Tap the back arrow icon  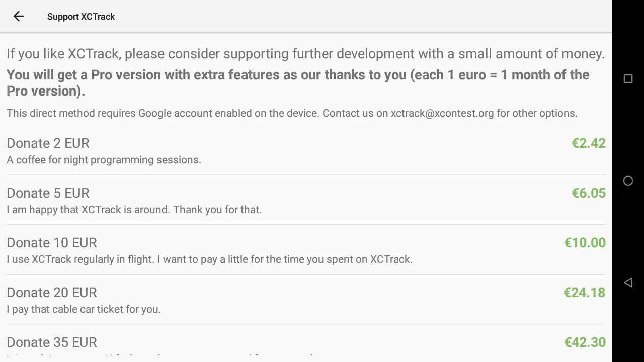(x=19, y=16)
